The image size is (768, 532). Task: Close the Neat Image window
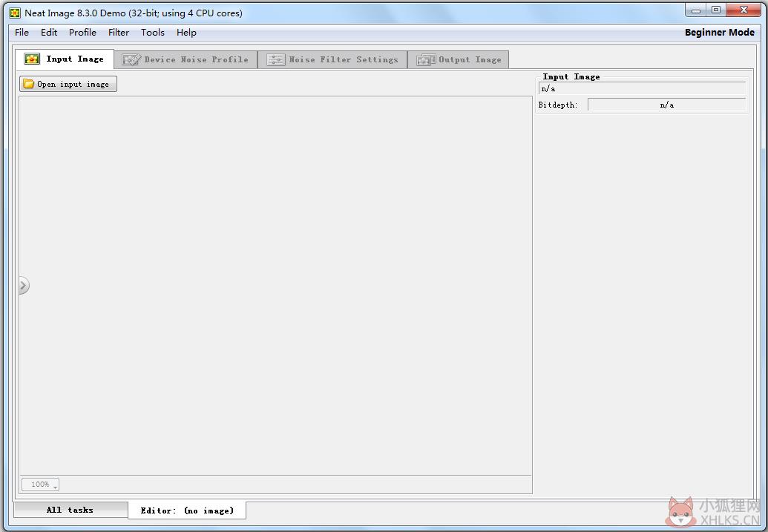coord(744,10)
